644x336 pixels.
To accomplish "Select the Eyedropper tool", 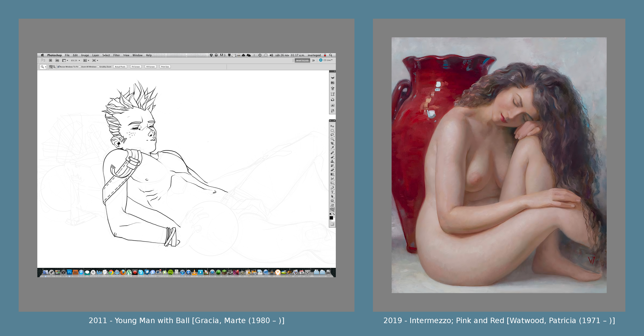I will click(332, 148).
